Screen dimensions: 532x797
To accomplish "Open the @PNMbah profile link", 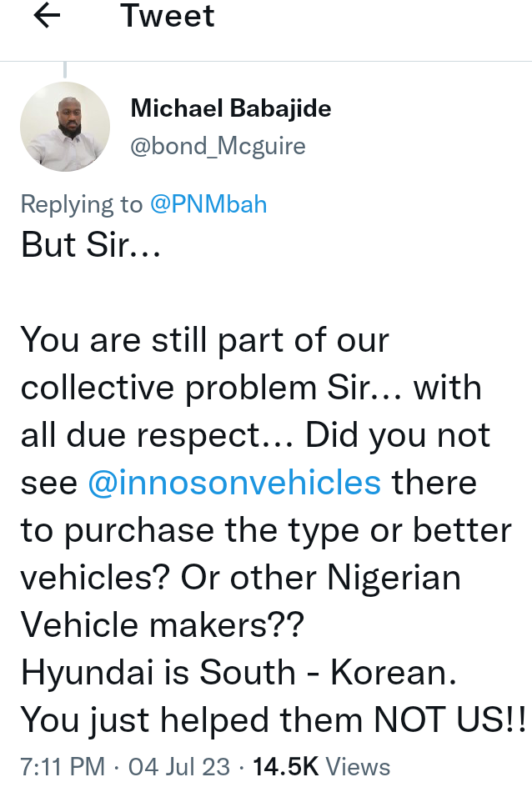I will click(207, 204).
